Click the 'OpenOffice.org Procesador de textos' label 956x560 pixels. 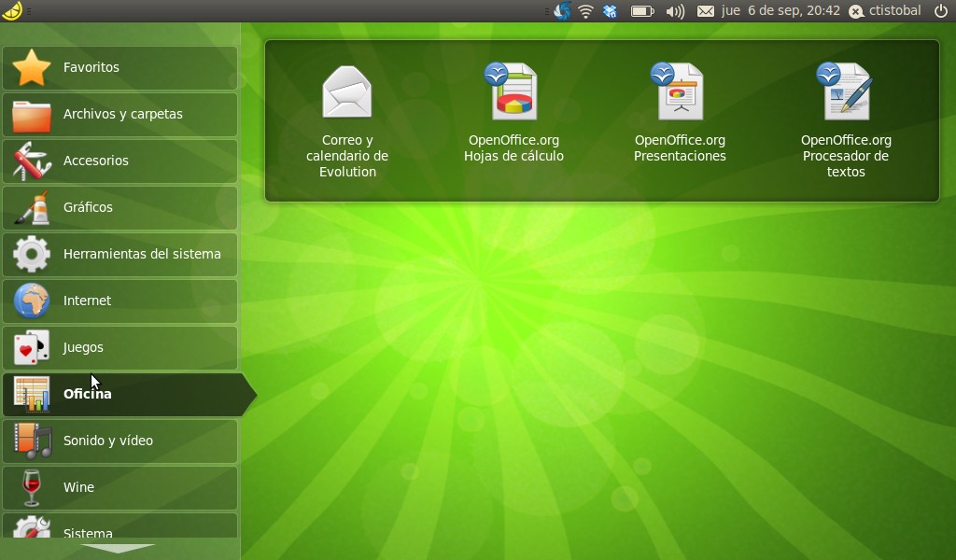846,156
